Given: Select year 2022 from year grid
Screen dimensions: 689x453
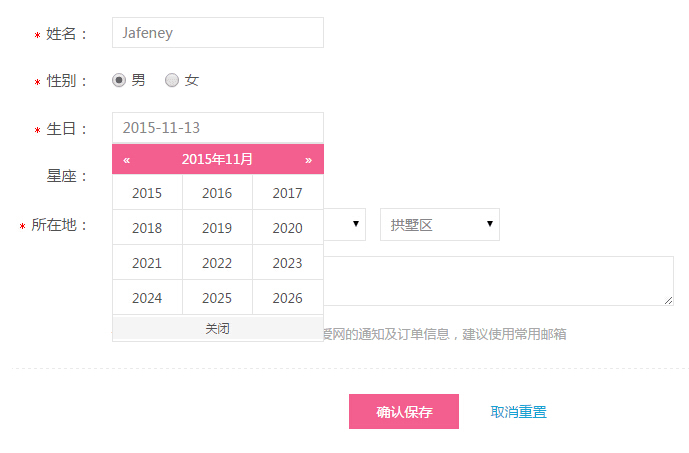Looking at the screenshot, I should pos(217,263).
